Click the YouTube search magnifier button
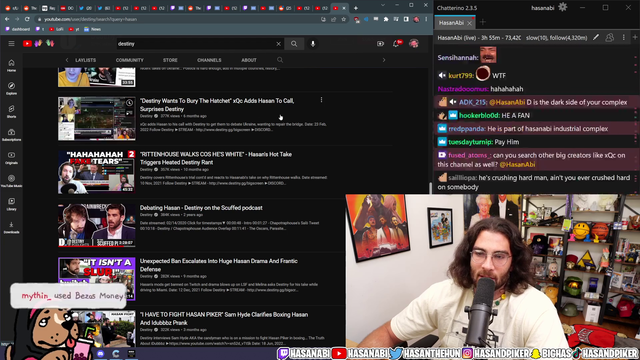This screenshot has width=640, height=360. (x=294, y=44)
